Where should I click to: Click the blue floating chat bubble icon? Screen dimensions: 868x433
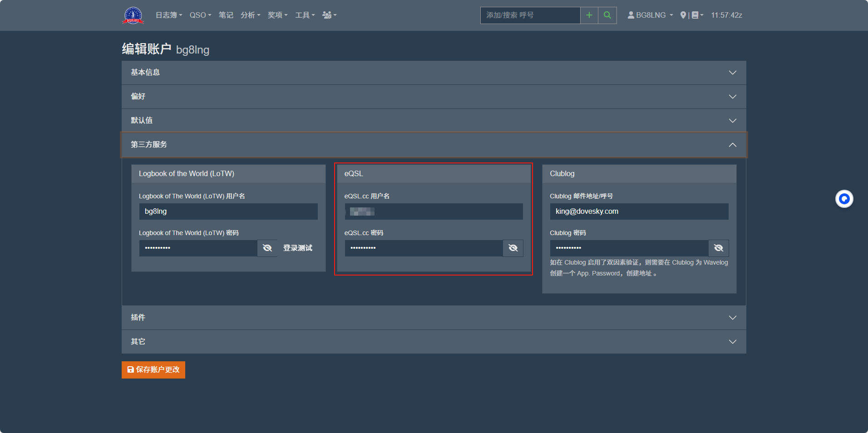(x=844, y=199)
